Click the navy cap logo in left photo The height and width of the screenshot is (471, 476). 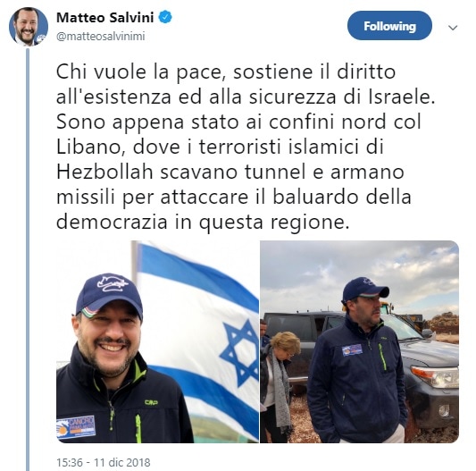tap(112, 282)
